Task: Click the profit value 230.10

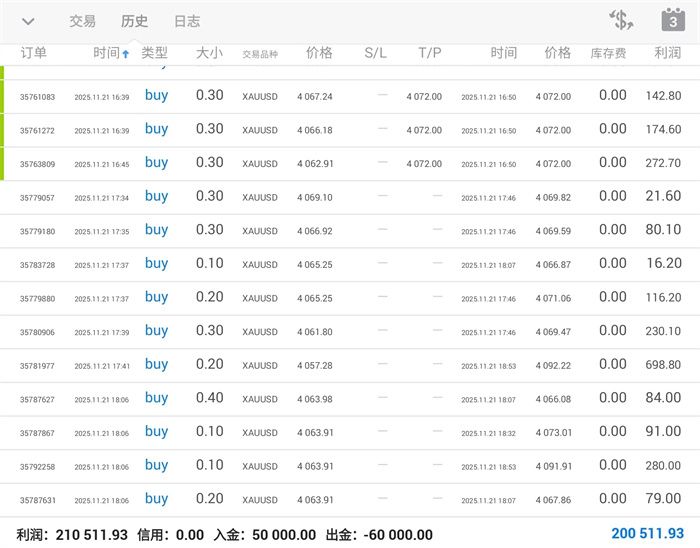Action: (x=663, y=331)
